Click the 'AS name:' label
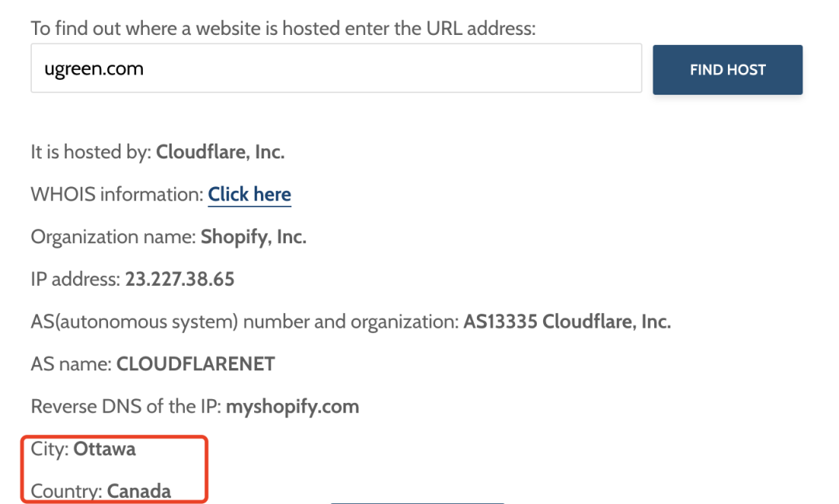The width and height of the screenshot is (839, 504). point(71,363)
